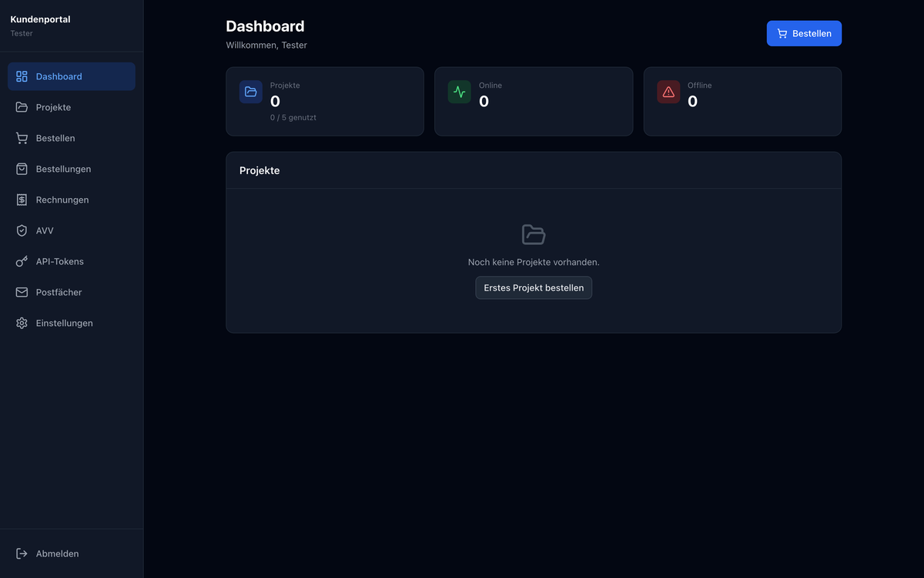Click the Projekte label in the stats card
The image size is (924, 578).
[x=285, y=86]
